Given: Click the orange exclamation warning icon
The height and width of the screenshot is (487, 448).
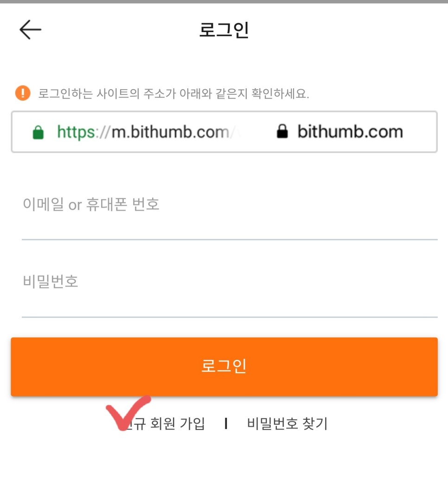Looking at the screenshot, I should [23, 93].
